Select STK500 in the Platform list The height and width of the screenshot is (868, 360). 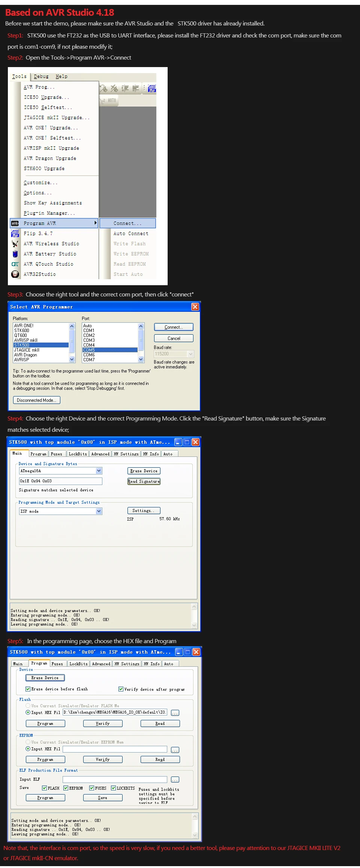coord(41,345)
